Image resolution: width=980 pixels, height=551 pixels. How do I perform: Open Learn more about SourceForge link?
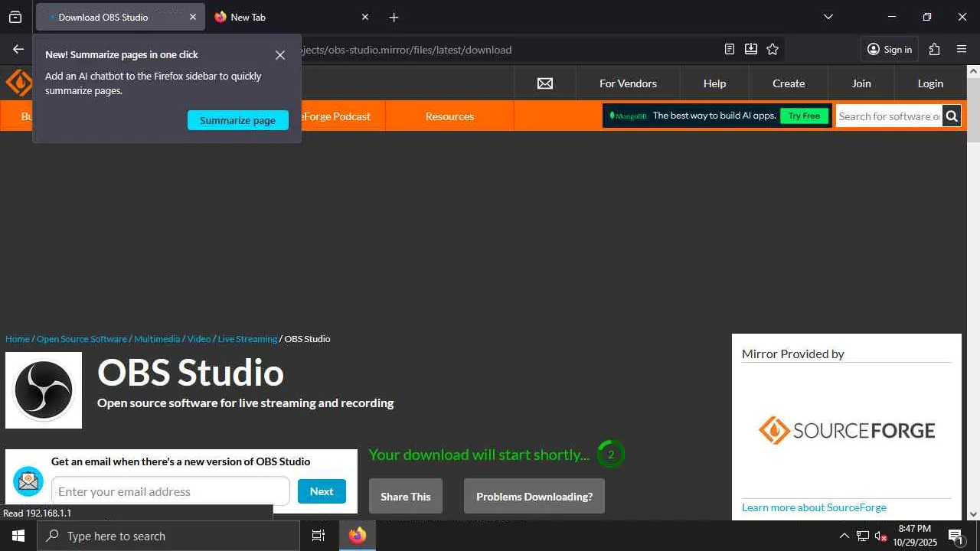[x=814, y=507]
